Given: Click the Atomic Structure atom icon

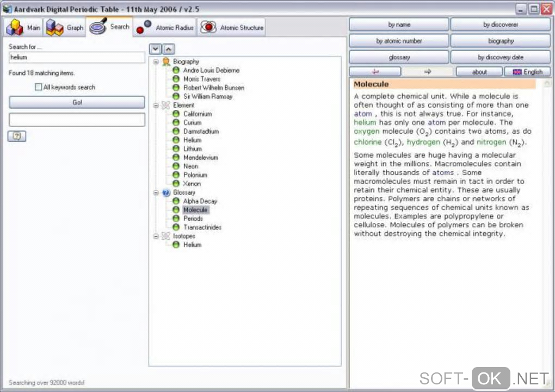Looking at the screenshot, I should (208, 27).
